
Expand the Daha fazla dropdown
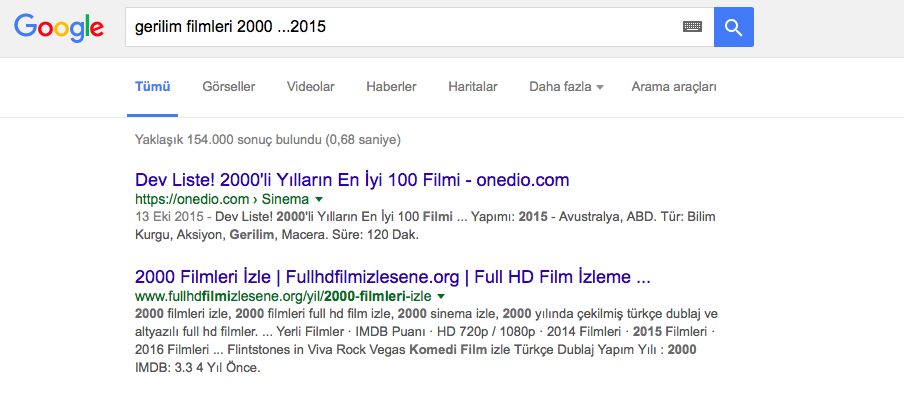pos(566,87)
